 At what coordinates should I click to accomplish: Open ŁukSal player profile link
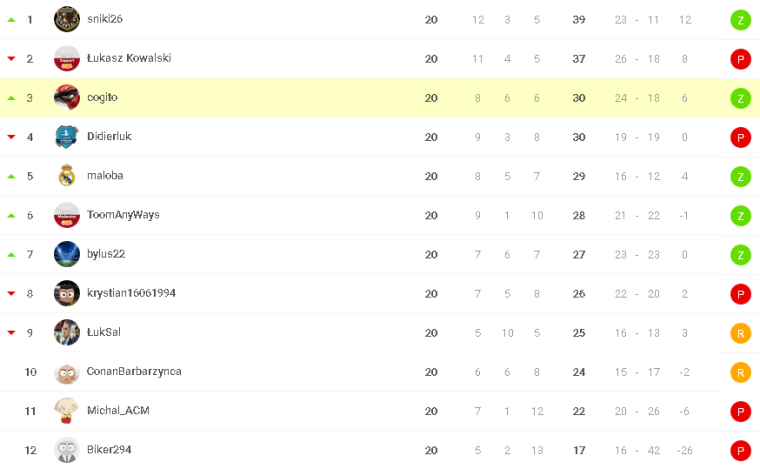point(104,332)
